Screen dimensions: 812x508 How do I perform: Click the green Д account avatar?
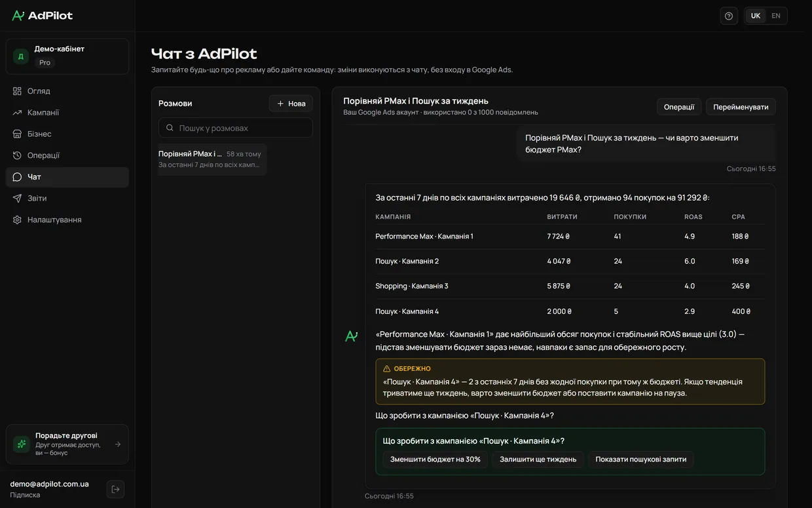[21, 56]
